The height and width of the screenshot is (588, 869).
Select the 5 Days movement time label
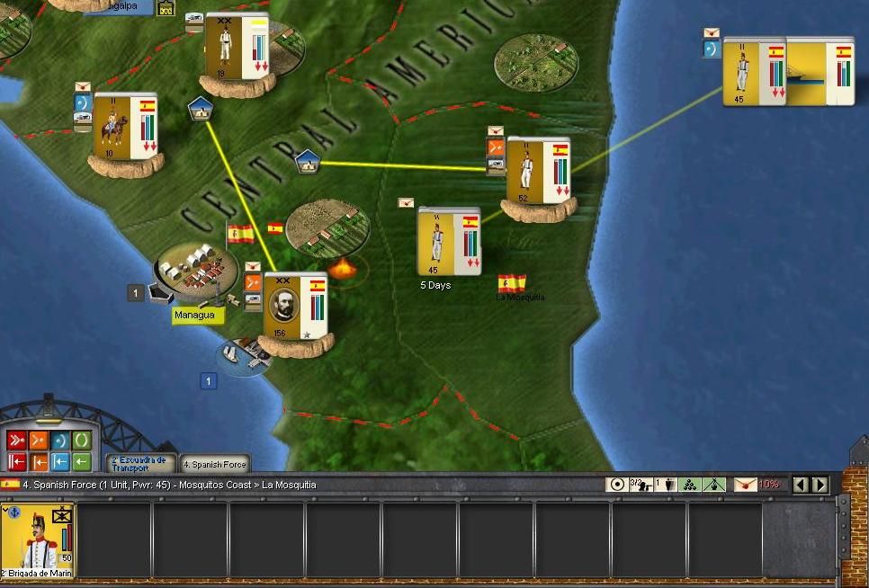click(435, 285)
